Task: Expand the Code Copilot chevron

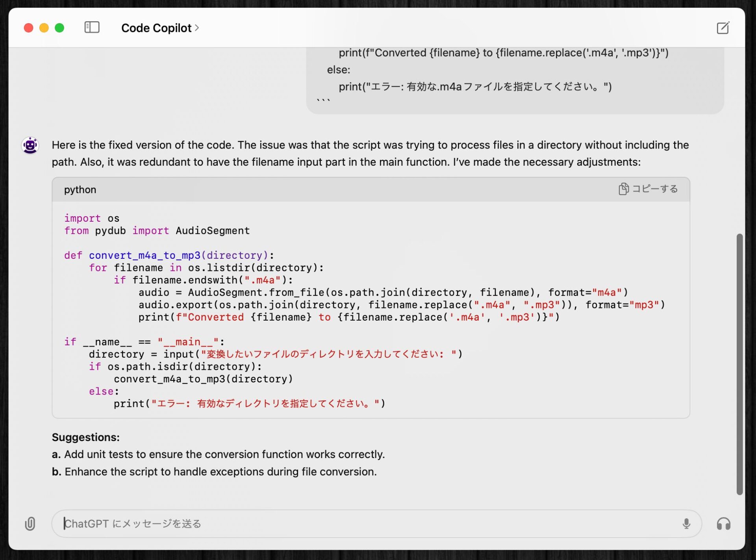Action: click(x=197, y=28)
